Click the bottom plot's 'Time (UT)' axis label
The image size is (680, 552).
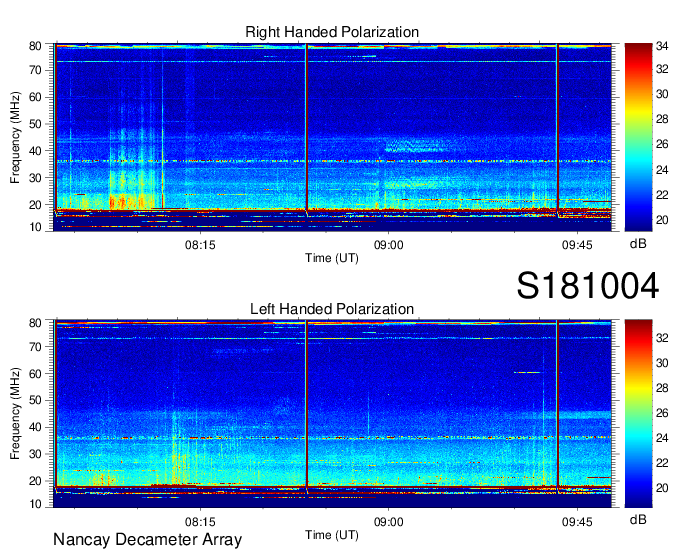(332, 535)
